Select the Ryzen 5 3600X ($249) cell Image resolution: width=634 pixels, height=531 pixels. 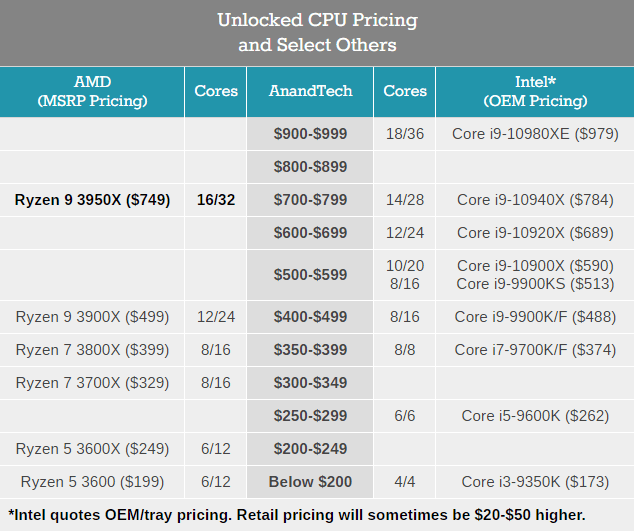pyautogui.click(x=92, y=449)
